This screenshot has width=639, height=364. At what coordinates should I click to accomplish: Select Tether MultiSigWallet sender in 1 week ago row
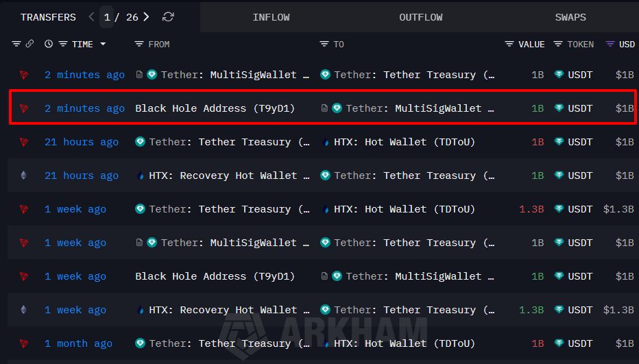(x=235, y=243)
